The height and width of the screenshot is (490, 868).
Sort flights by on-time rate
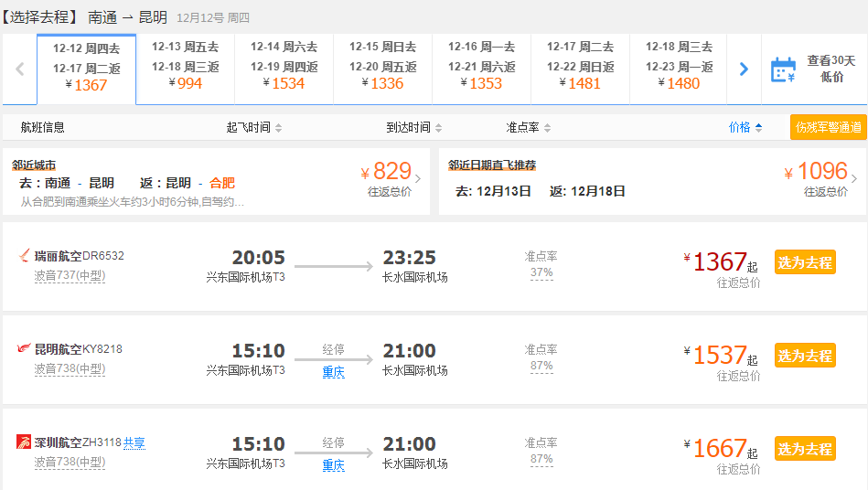pyautogui.click(x=529, y=128)
